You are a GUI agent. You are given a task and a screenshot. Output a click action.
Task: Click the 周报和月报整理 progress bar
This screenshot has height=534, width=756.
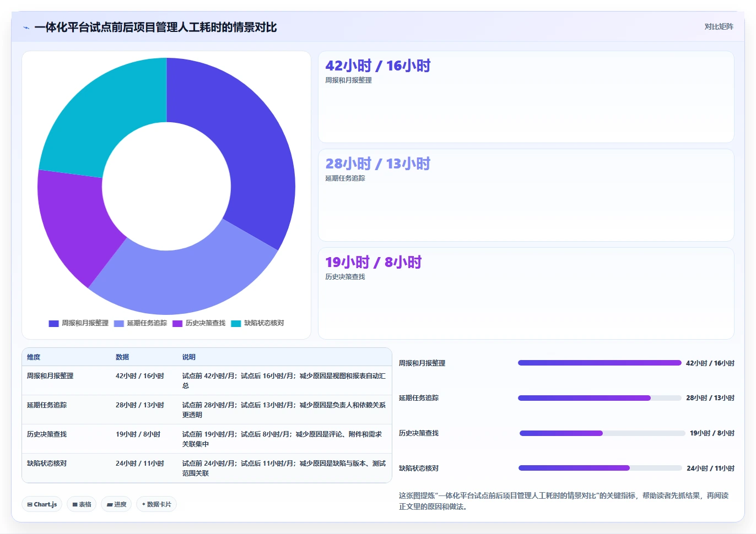[x=600, y=363]
